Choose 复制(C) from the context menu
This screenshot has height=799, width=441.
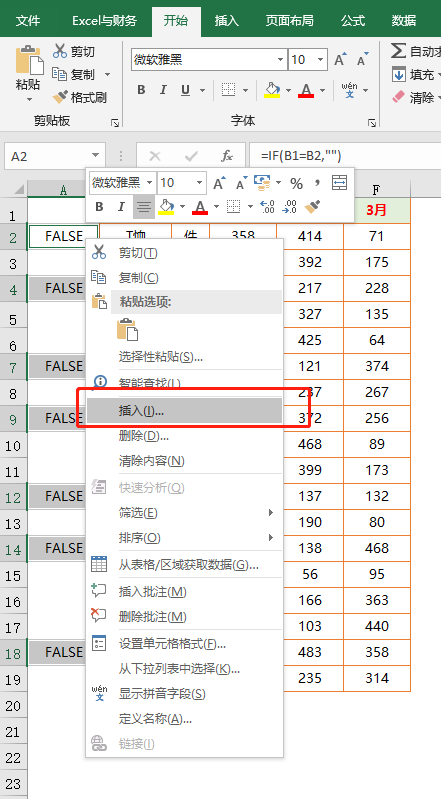click(x=184, y=278)
